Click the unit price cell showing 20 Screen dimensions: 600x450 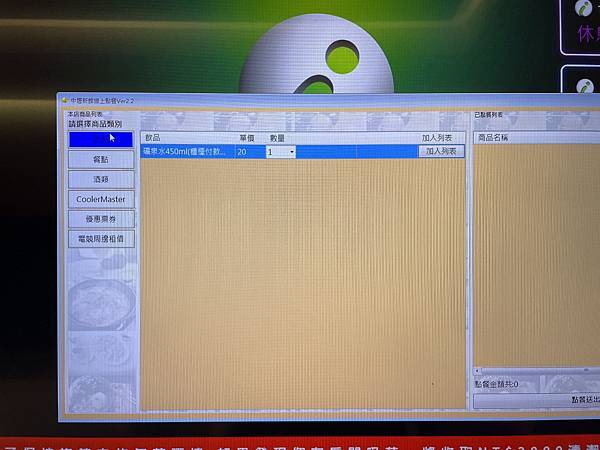[250, 152]
